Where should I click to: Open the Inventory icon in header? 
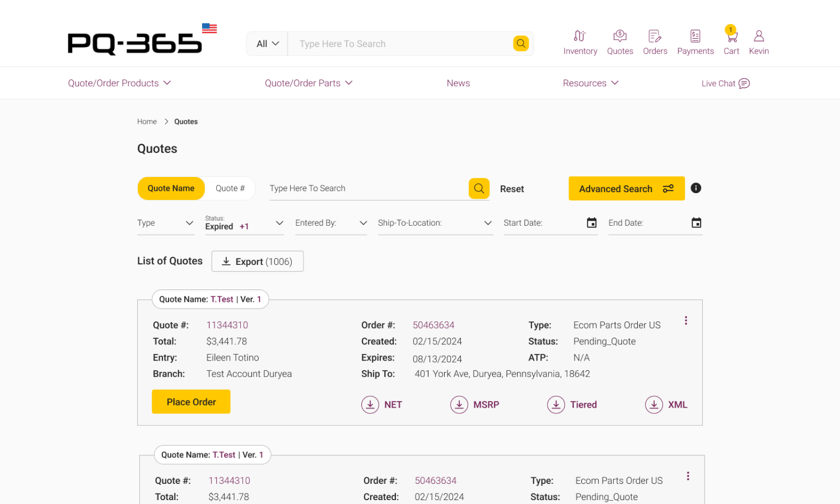click(580, 43)
